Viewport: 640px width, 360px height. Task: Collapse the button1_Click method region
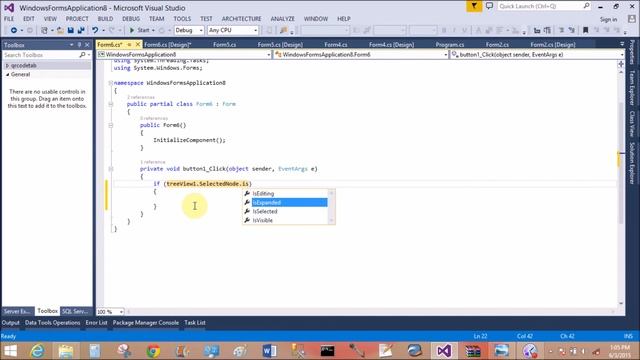(x=111, y=169)
